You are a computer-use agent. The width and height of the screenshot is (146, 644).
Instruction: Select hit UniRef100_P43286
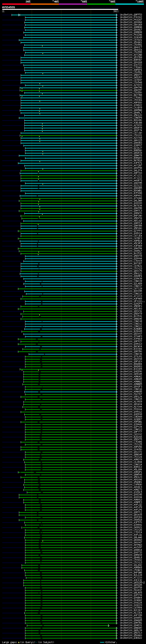[x=131, y=35]
